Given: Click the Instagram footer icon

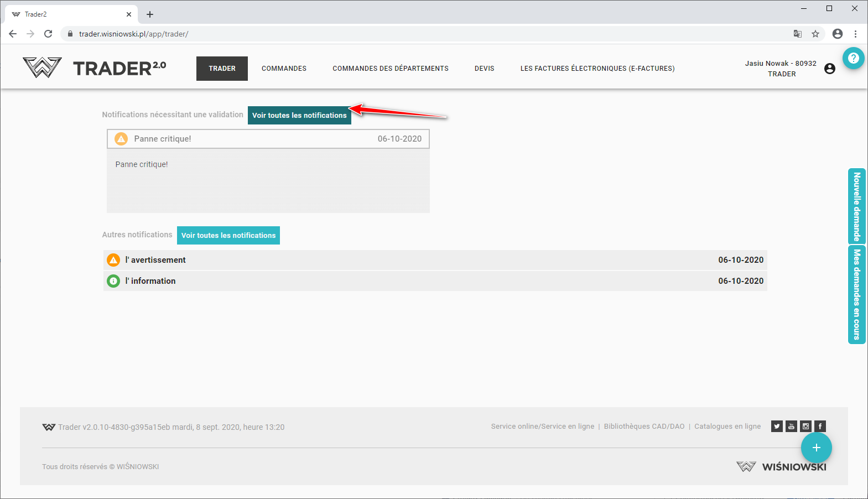Looking at the screenshot, I should click(x=805, y=426).
